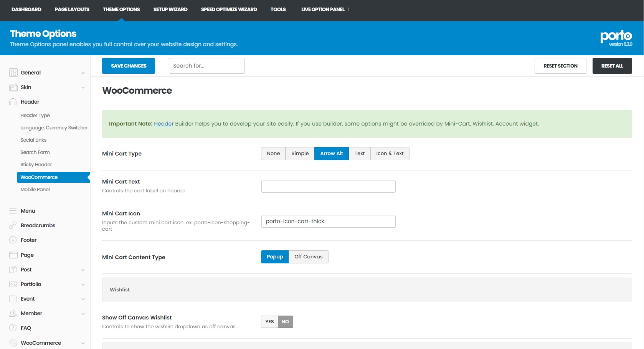644x349 pixels.
Task: Expand the Event section chevron
Action: (x=83, y=299)
